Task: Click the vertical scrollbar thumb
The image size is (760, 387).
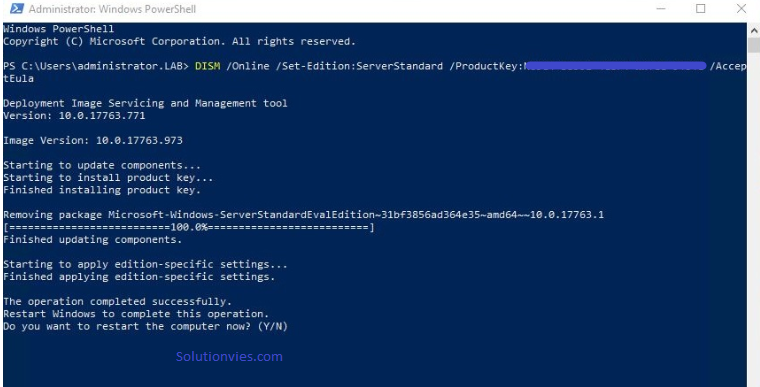Action: 754,45
